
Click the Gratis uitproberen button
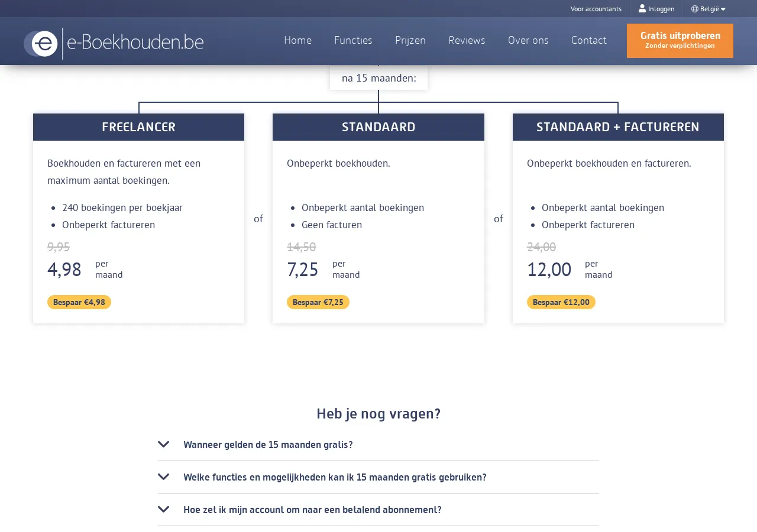(680, 41)
